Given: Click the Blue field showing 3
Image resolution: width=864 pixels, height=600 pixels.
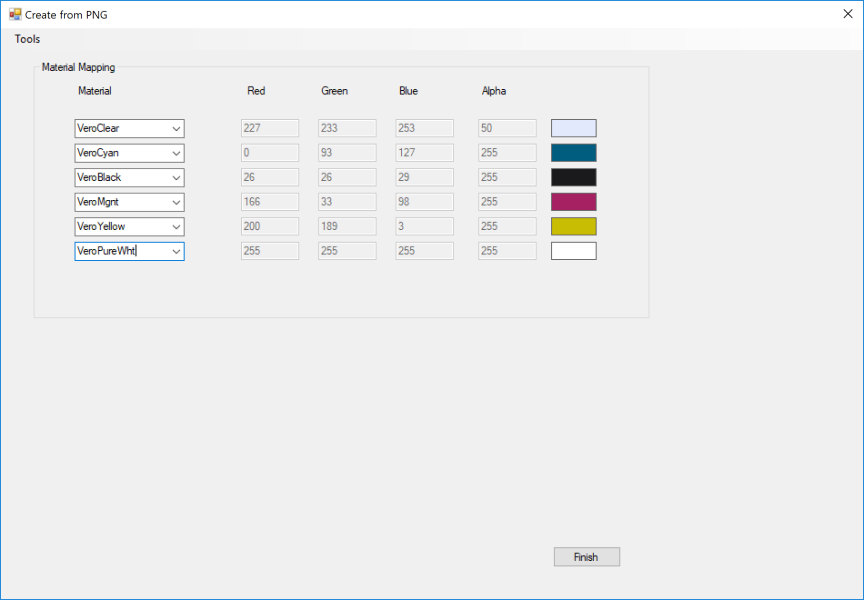Looking at the screenshot, I should tap(424, 226).
